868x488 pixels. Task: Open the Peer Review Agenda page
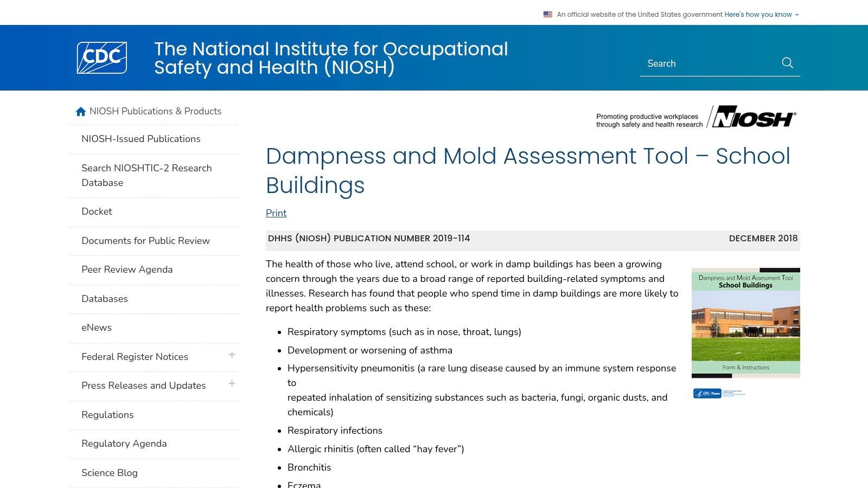click(127, 269)
